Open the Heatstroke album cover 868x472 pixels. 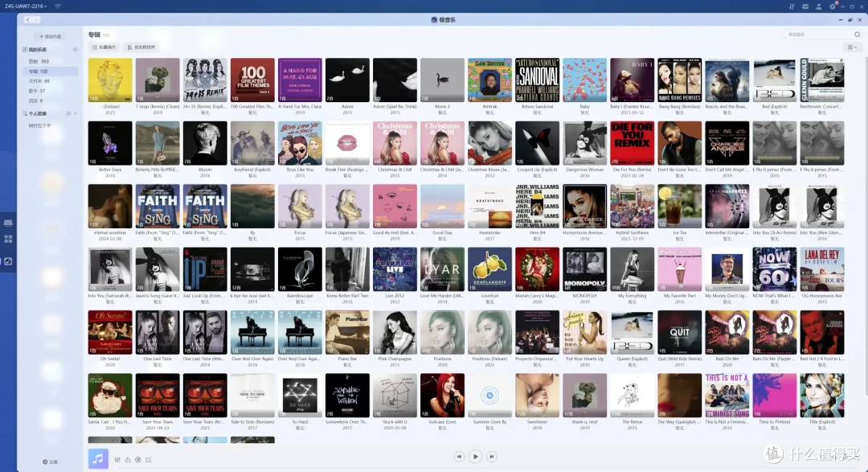click(490, 206)
